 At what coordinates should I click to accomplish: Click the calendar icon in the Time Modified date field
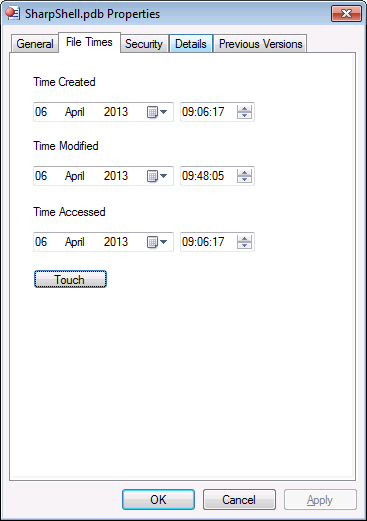(x=152, y=176)
